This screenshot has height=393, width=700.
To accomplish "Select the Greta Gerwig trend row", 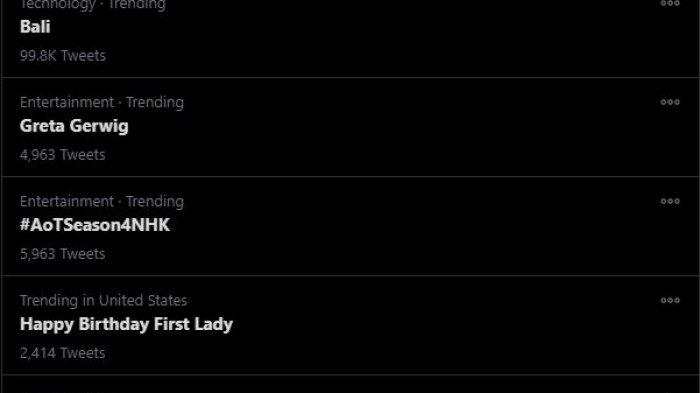I will click(350, 127).
